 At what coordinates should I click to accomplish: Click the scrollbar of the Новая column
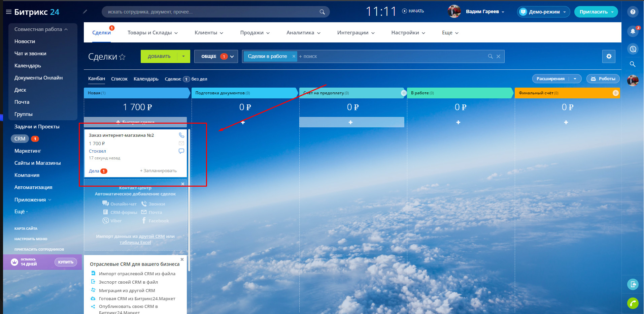pyautogui.click(x=189, y=200)
